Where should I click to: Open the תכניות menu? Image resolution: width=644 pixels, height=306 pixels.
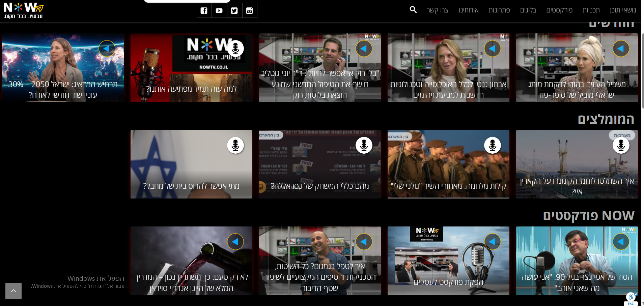point(591,10)
